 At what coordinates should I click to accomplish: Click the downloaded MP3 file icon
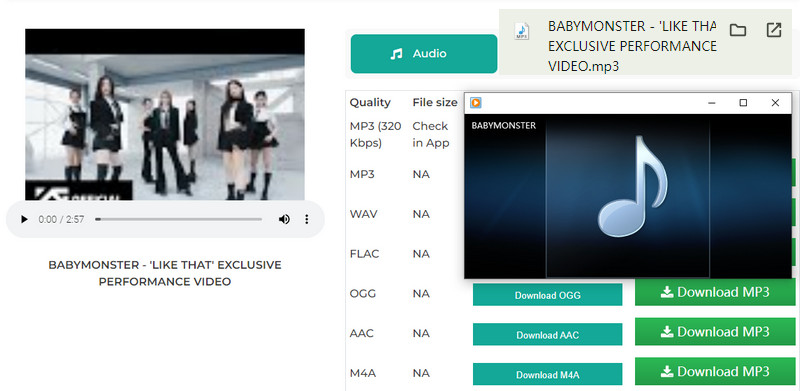(521, 31)
